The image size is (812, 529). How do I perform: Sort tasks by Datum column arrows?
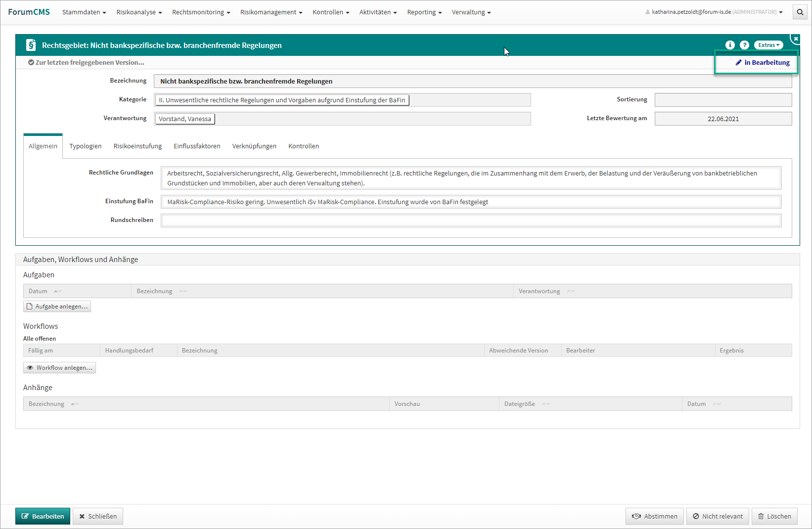[x=57, y=291]
